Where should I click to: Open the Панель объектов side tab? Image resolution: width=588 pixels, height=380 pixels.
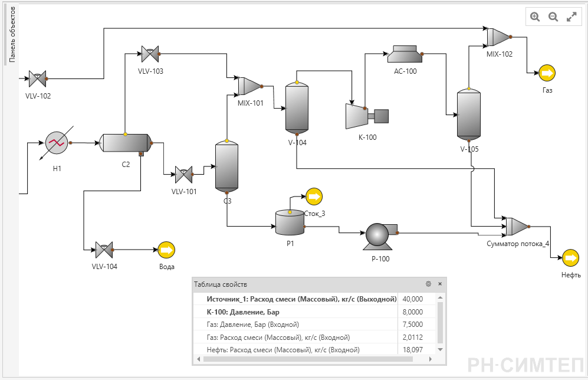pyautogui.click(x=12, y=34)
